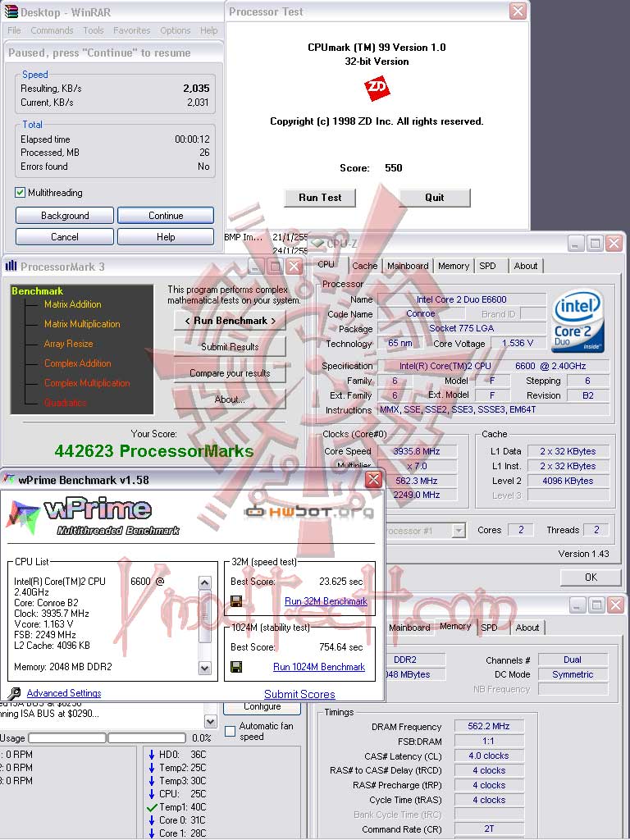Click save icon beside 32M best score
The height and width of the screenshot is (840, 630).
point(235,601)
